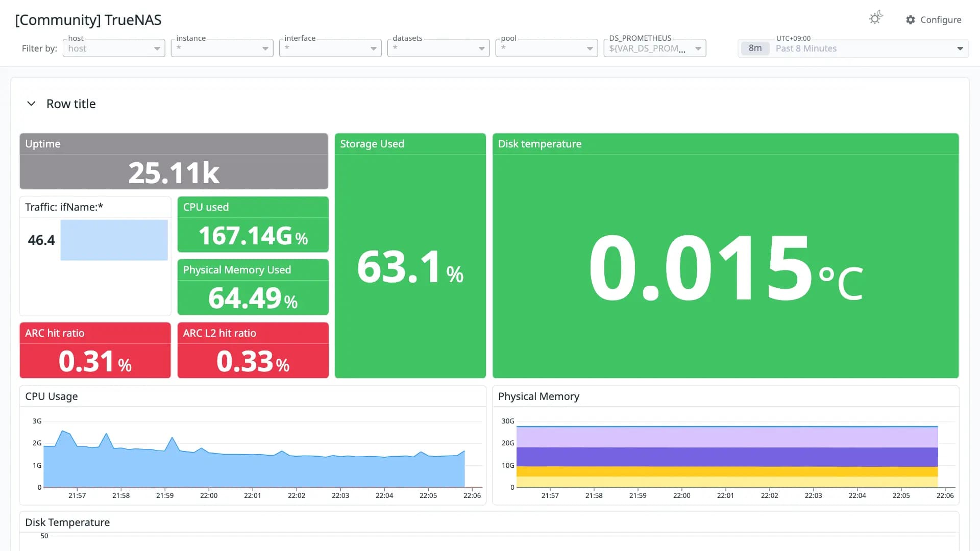
Task: Click the dark purple memory band
Action: [727, 457]
